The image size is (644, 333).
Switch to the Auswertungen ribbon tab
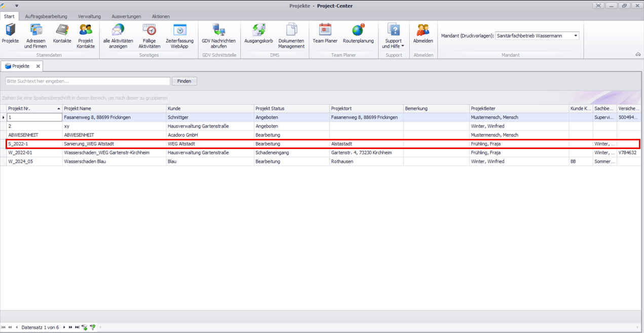[x=126, y=17]
